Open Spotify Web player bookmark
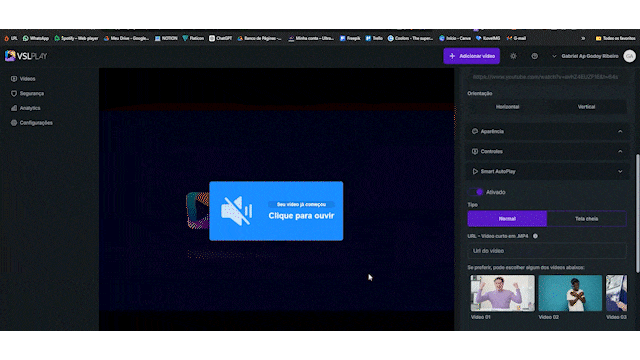The image size is (640, 360). click(76, 38)
